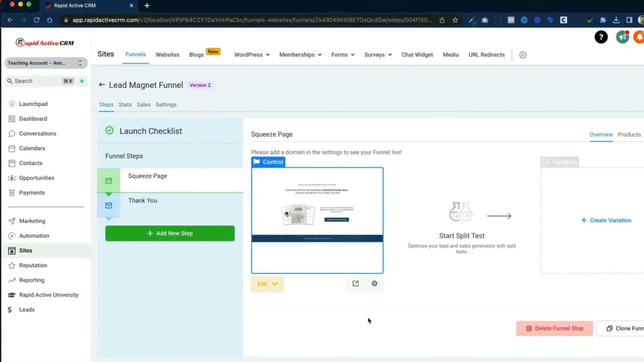Screen dimensions: 644x362
Task: Click the Control page thumbnail
Action: click(x=317, y=220)
